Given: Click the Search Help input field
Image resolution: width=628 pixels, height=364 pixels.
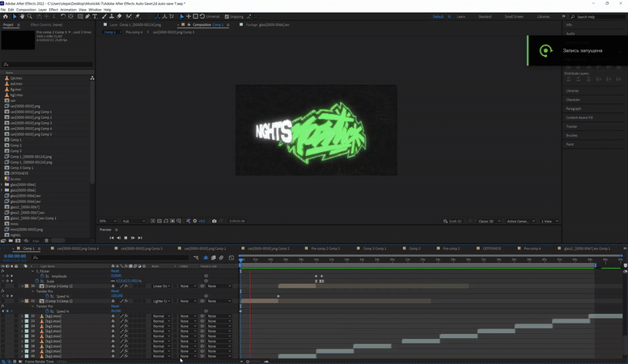Looking at the screenshot, I should click(x=599, y=17).
